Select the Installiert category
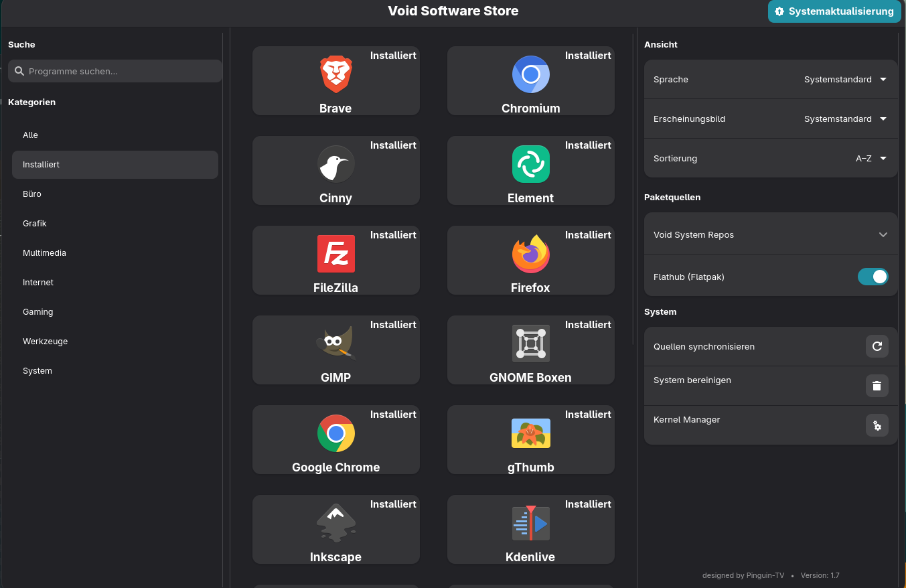This screenshot has height=588, width=906. tap(115, 164)
